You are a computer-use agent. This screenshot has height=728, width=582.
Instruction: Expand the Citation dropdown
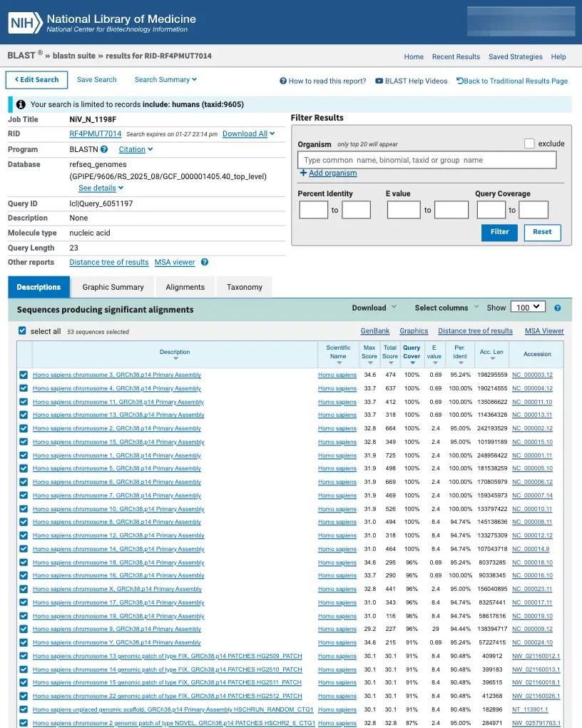point(136,149)
